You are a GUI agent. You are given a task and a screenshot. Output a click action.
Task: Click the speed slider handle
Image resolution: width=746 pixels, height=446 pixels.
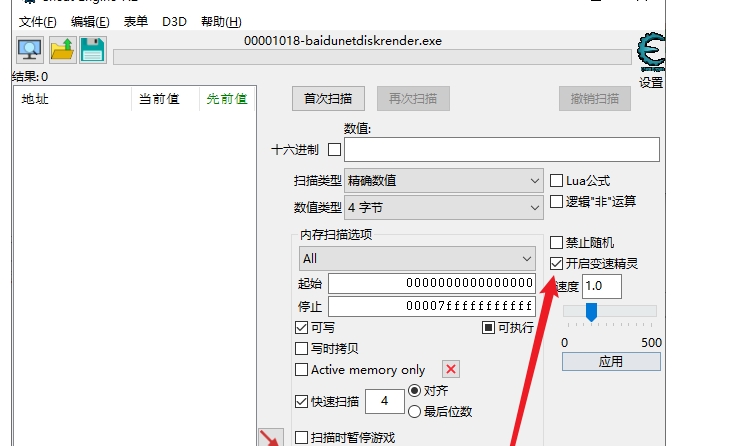[x=591, y=313]
